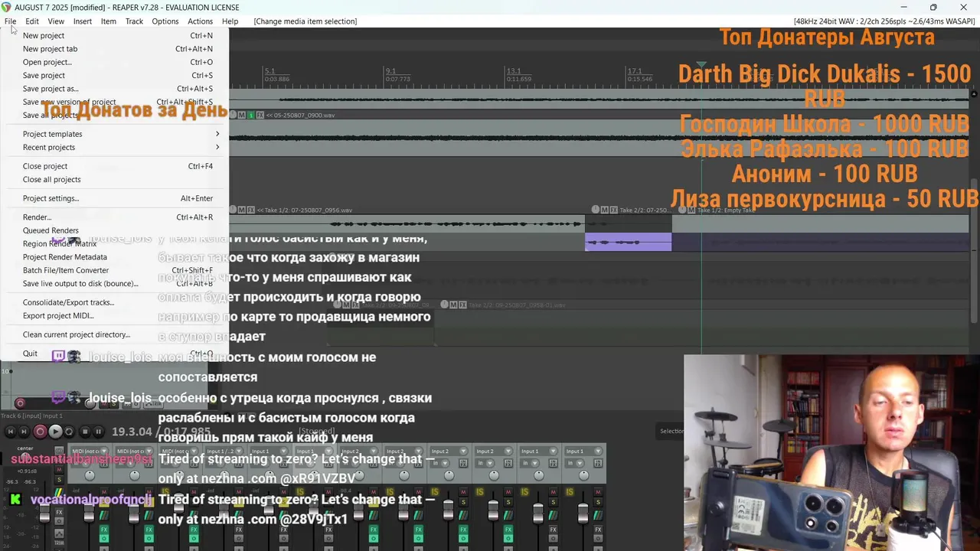Mute the Take 1/2: Empty Take item
This screenshot has width=980, height=551.
click(692, 210)
